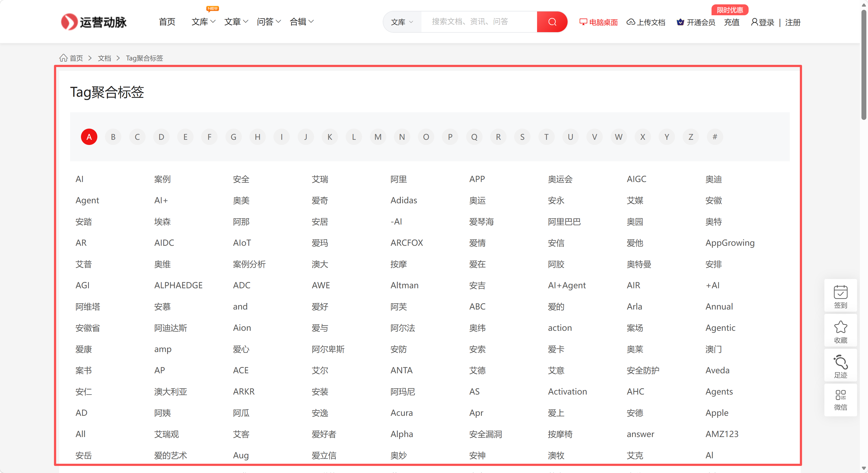Open the 澳大利亚 tag
This screenshot has width=868, height=473.
click(171, 392)
